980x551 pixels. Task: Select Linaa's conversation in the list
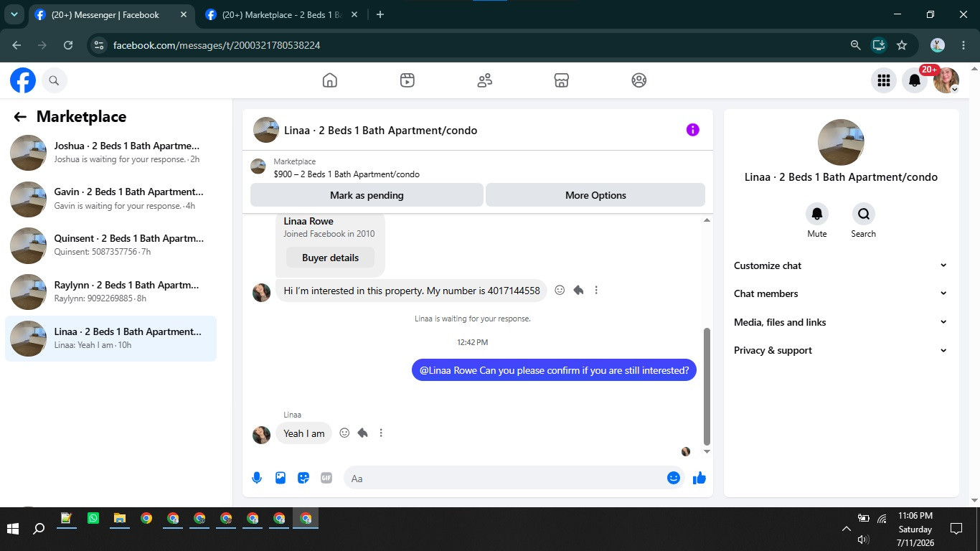[x=111, y=339]
